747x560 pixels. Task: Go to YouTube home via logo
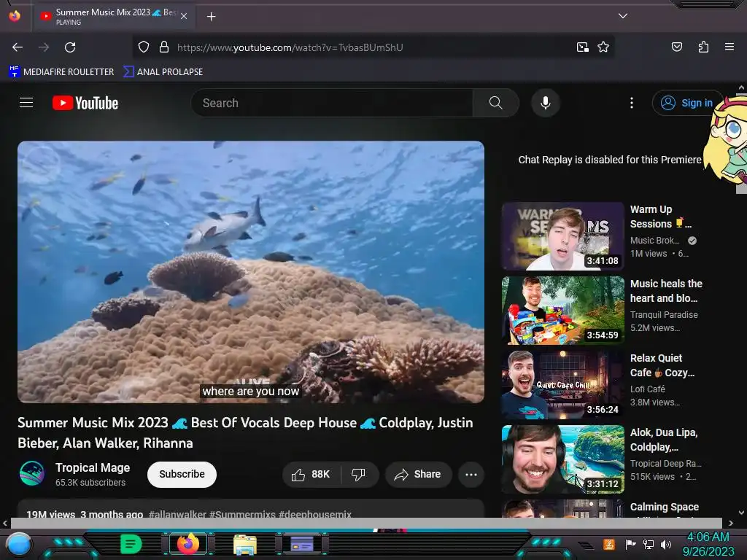[x=85, y=103]
